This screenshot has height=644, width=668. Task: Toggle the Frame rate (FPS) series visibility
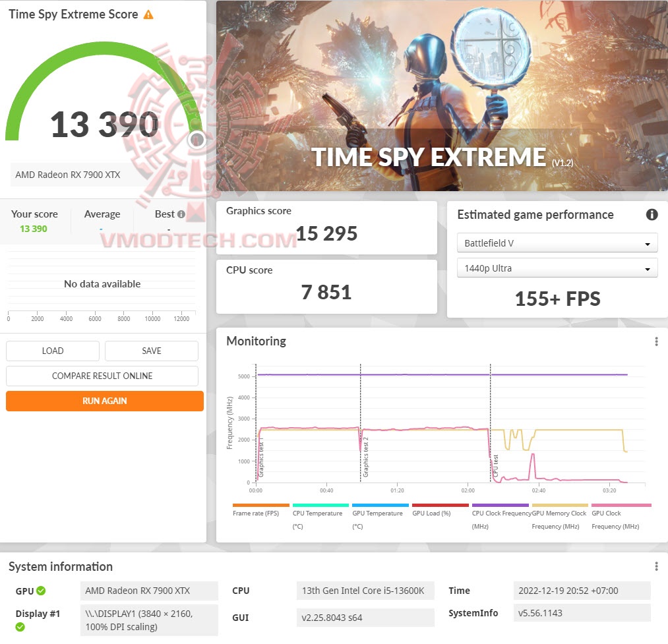point(260,505)
